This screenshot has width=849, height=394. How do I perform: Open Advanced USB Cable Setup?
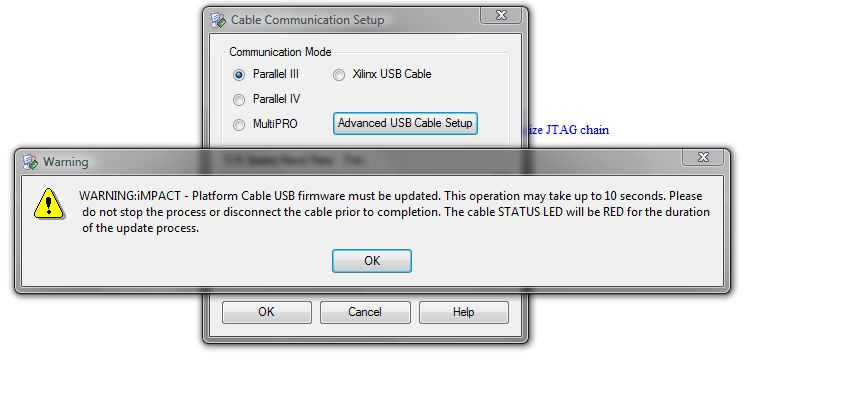[405, 123]
